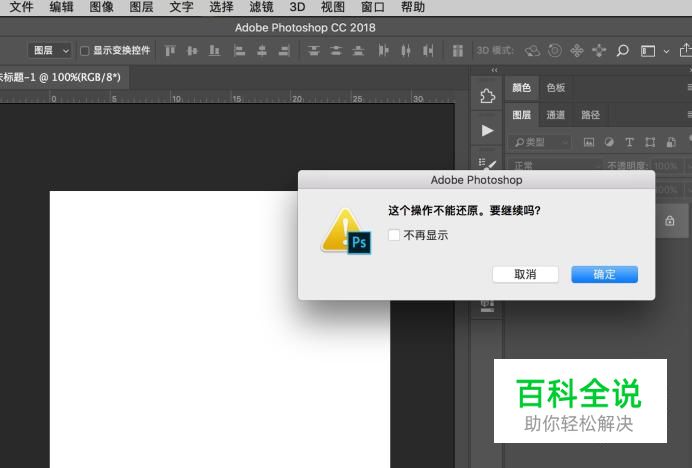The width and height of the screenshot is (692, 468).
Task: Switch to the 色板 panel tab
Action: pyautogui.click(x=556, y=88)
